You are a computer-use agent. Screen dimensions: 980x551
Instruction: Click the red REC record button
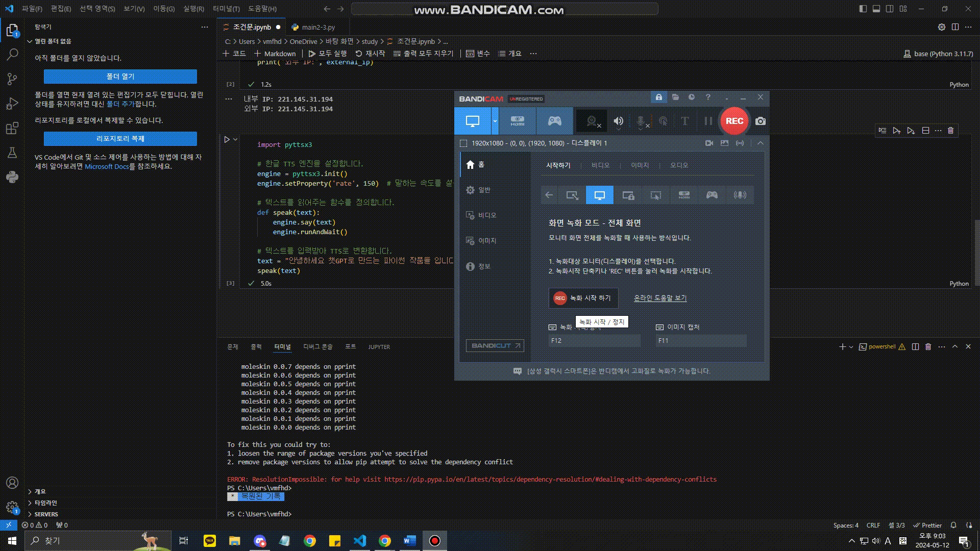[734, 121]
